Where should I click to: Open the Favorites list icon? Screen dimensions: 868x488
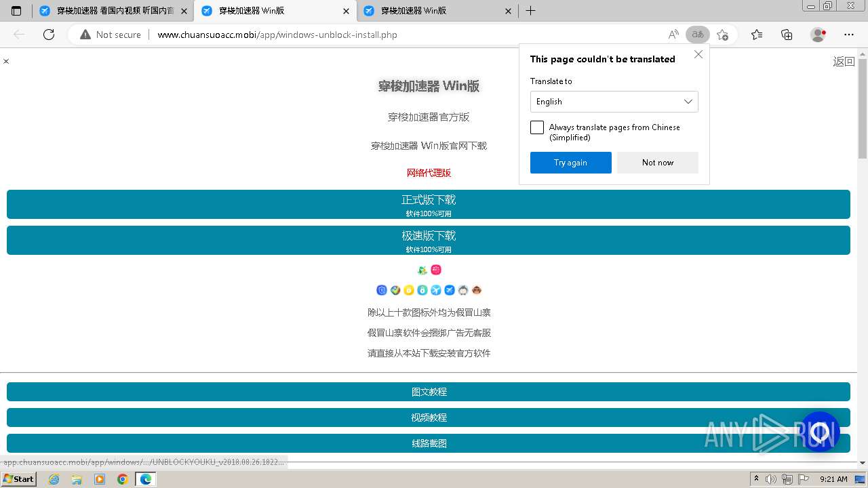pyautogui.click(x=757, y=35)
